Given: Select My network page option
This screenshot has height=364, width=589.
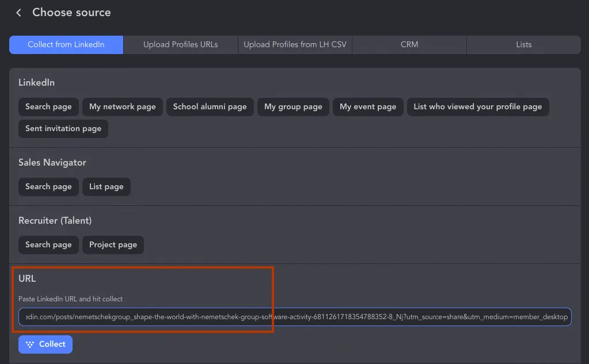Looking at the screenshot, I should pos(123,107).
